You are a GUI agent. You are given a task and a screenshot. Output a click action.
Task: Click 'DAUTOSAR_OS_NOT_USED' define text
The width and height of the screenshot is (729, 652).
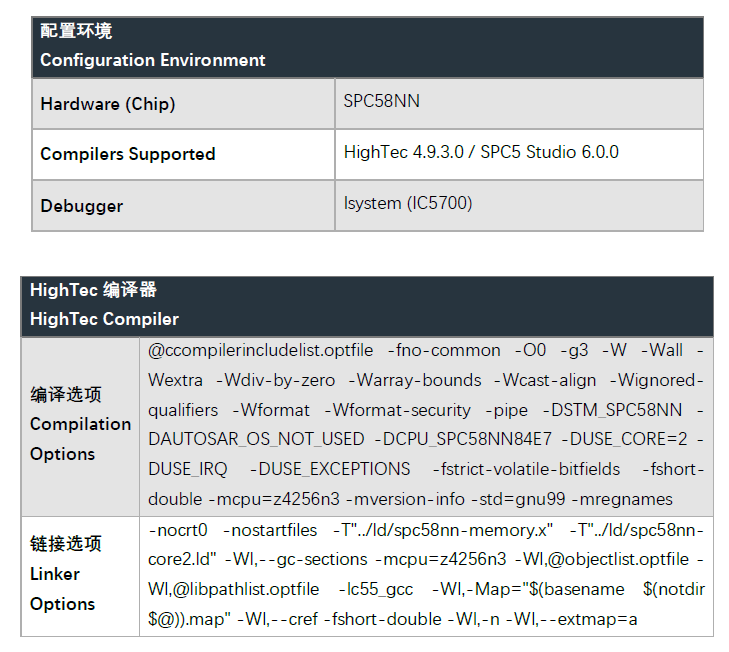[x=256, y=439]
